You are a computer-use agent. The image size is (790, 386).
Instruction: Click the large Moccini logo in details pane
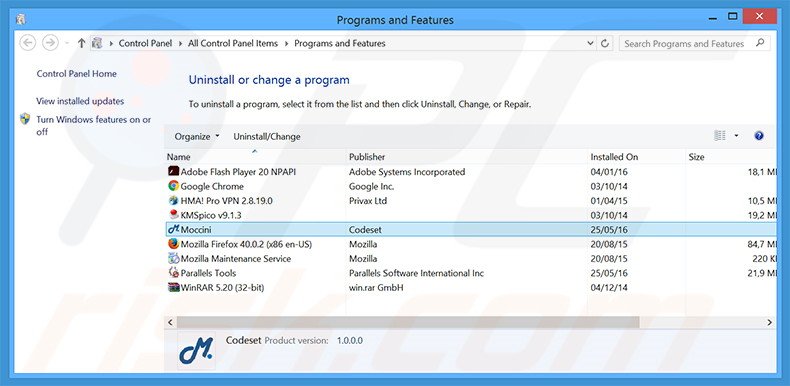tap(196, 351)
